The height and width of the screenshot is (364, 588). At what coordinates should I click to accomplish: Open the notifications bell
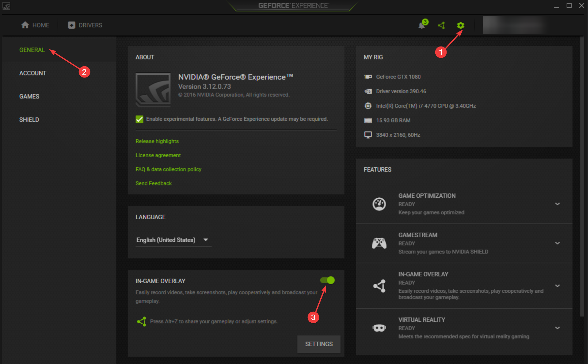pyautogui.click(x=422, y=25)
